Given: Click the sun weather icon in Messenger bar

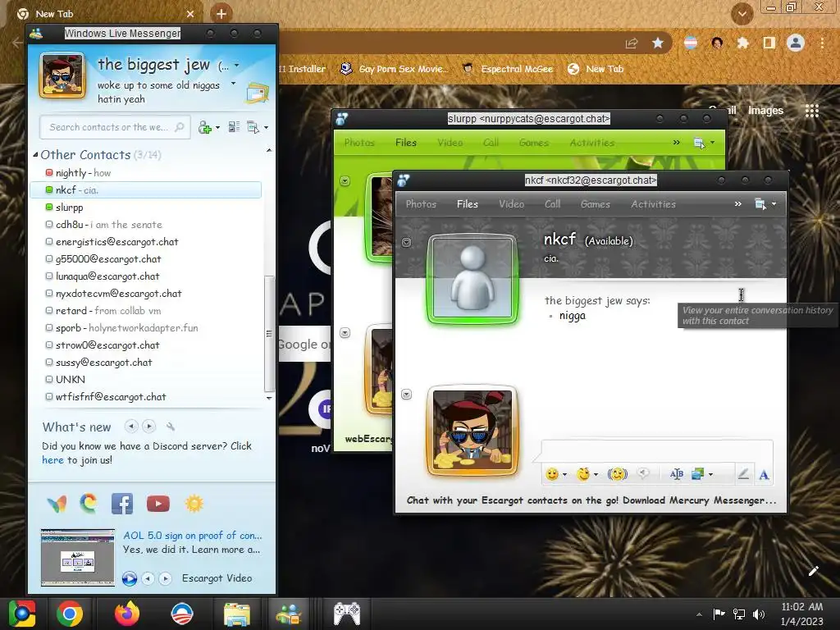Looking at the screenshot, I should point(194,504).
